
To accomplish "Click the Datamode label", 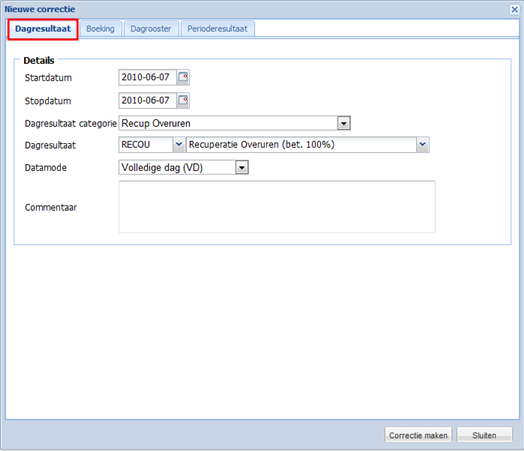I will 45,168.
